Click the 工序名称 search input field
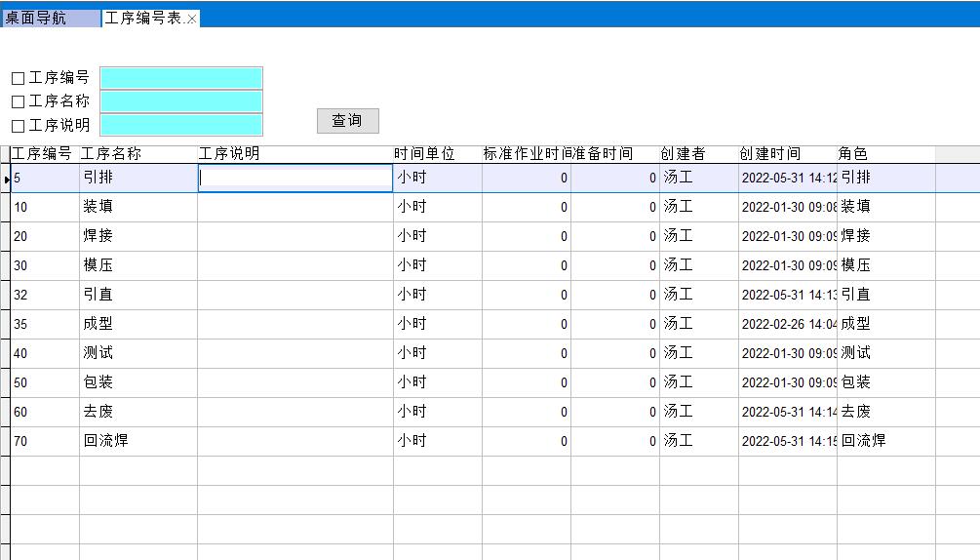The width and height of the screenshot is (980, 560). (181, 101)
